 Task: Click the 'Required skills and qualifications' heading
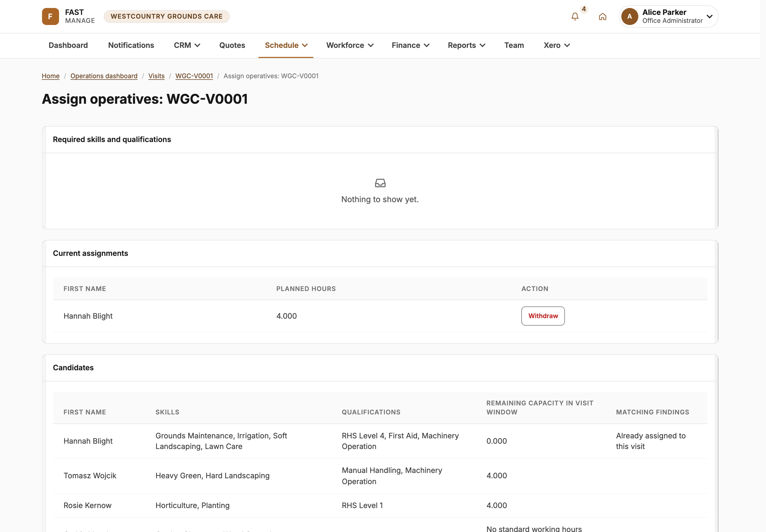pyautogui.click(x=112, y=139)
